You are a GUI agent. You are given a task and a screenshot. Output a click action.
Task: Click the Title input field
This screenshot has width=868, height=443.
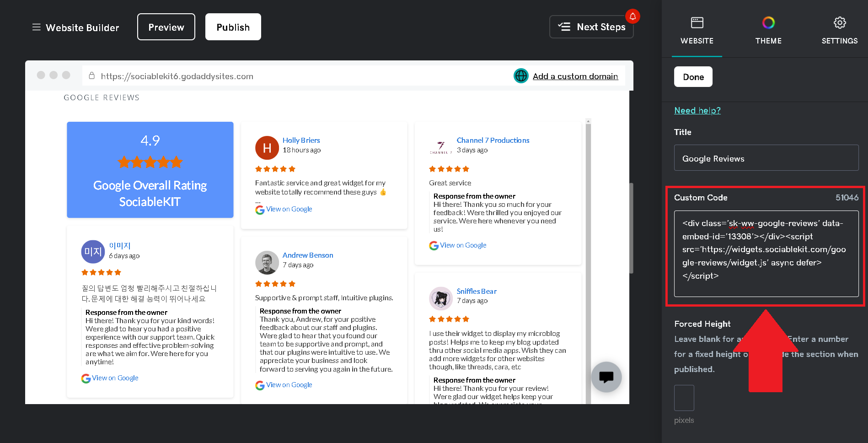click(x=766, y=158)
